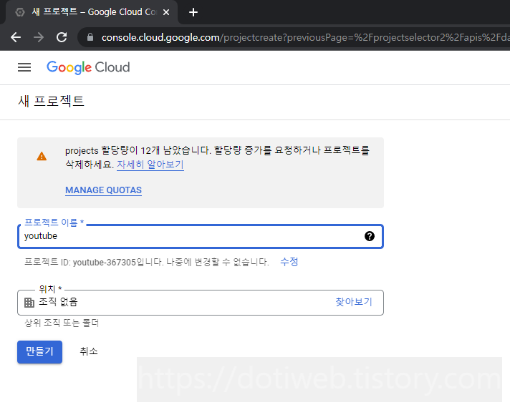Open the hamburger navigation menu

[24, 67]
